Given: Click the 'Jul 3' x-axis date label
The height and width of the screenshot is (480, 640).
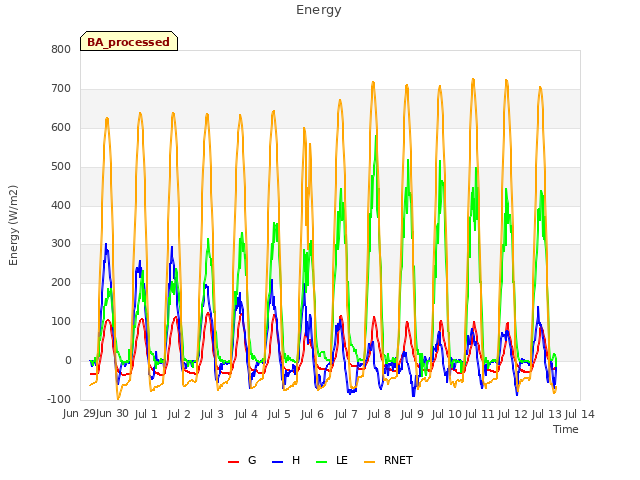Looking at the screenshot, I should 212,414.
